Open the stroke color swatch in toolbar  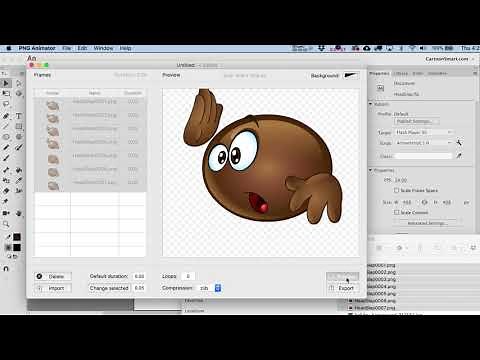(x=17, y=237)
